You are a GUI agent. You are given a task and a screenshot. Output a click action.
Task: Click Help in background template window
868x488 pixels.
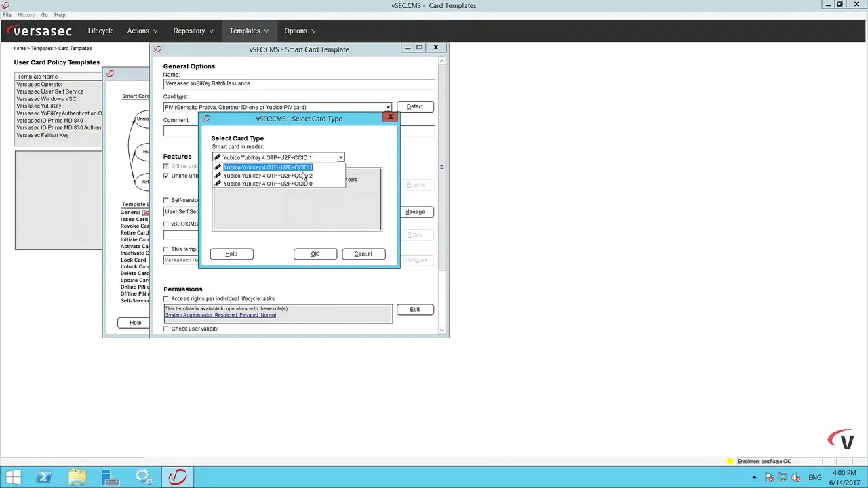click(x=135, y=323)
